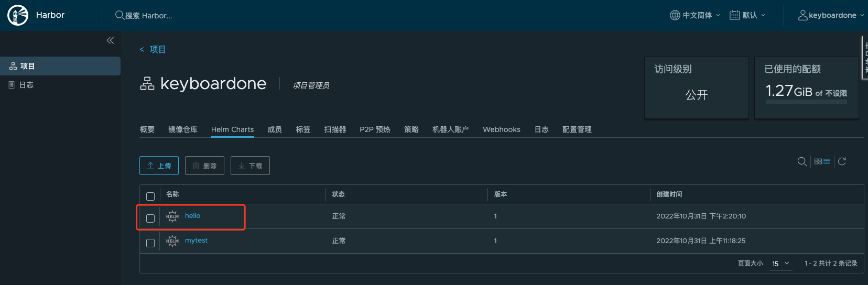The image size is (868, 285).
Task: Open the chart filter search icon
Action: click(x=802, y=161)
